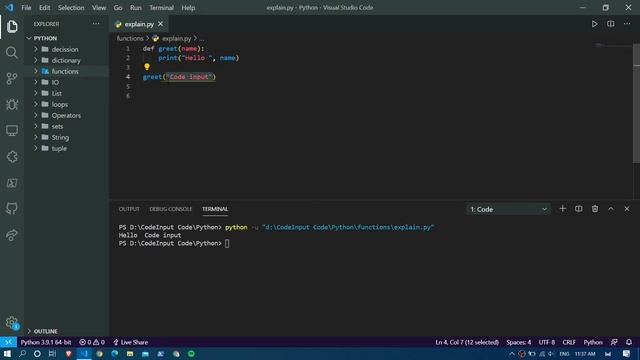
Task: Click functions in editor breadcrumb
Action: pos(130,38)
